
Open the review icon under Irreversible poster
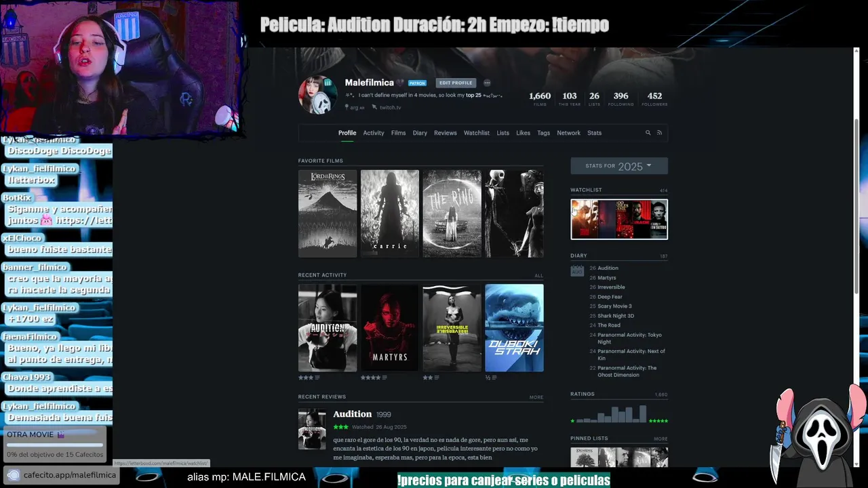tap(437, 378)
